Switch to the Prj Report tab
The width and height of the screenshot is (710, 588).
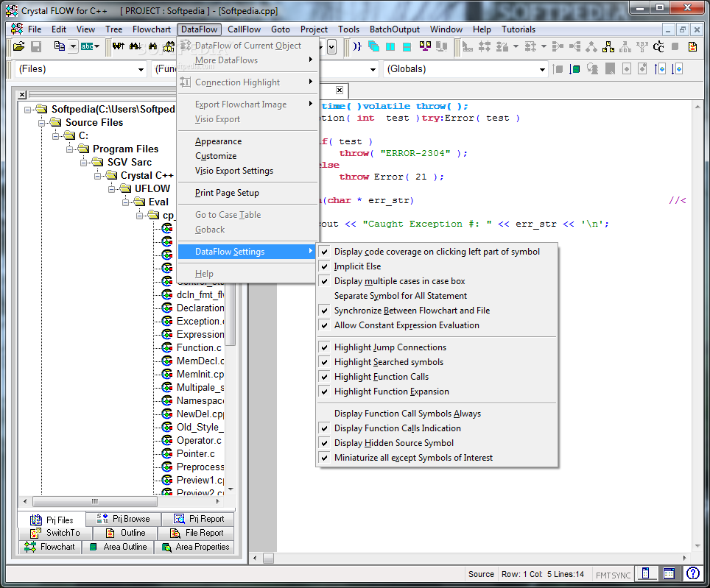(x=199, y=519)
